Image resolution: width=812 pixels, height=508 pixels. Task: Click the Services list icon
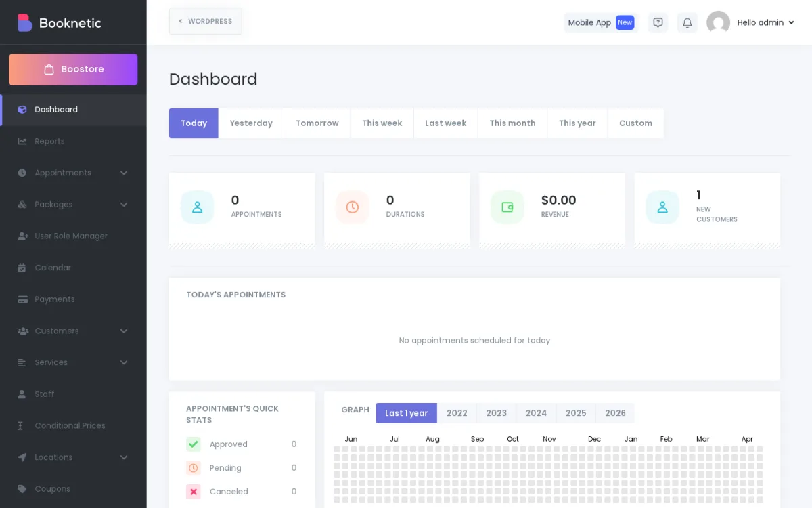click(22, 362)
